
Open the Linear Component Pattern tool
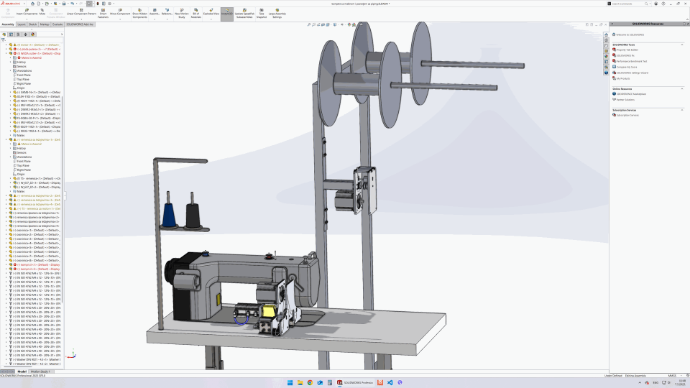pos(81,12)
